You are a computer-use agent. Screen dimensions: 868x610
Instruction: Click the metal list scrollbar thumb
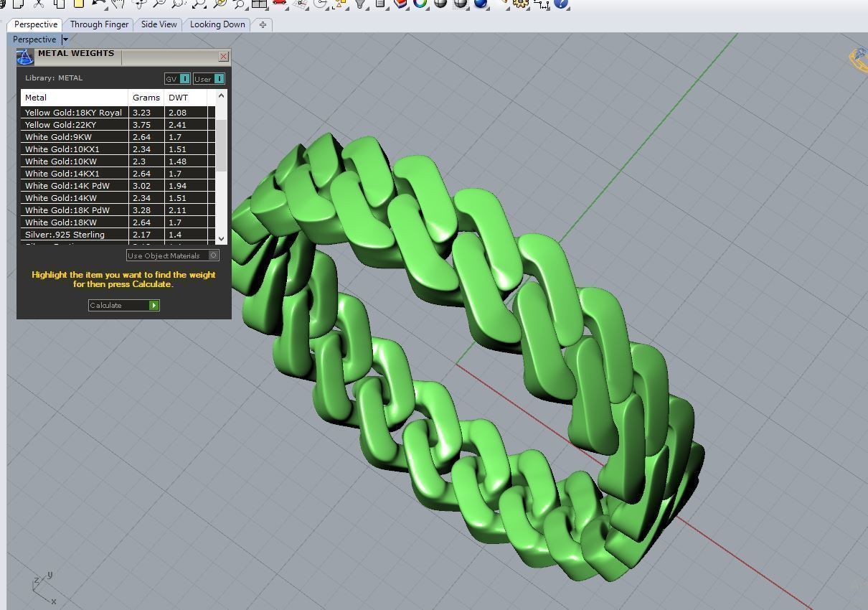pos(221,146)
